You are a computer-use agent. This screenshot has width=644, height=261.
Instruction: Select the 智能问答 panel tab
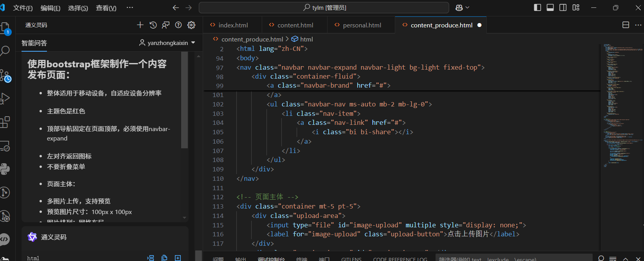tap(34, 43)
